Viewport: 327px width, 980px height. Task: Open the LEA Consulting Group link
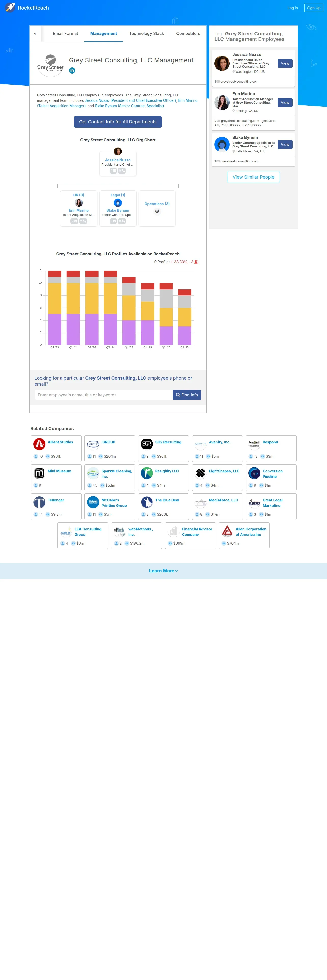click(88, 531)
